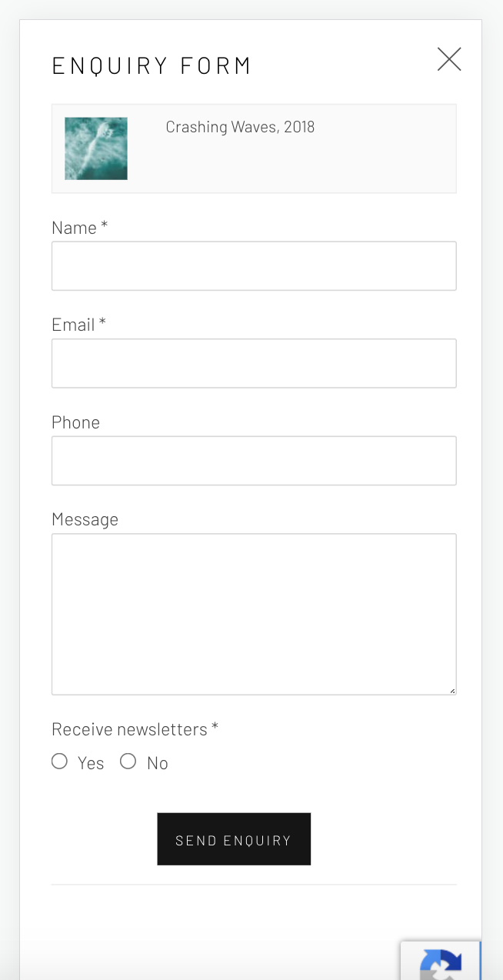This screenshot has height=980, width=503.
Task: Close the enquiry form with the X
Action: [449, 59]
